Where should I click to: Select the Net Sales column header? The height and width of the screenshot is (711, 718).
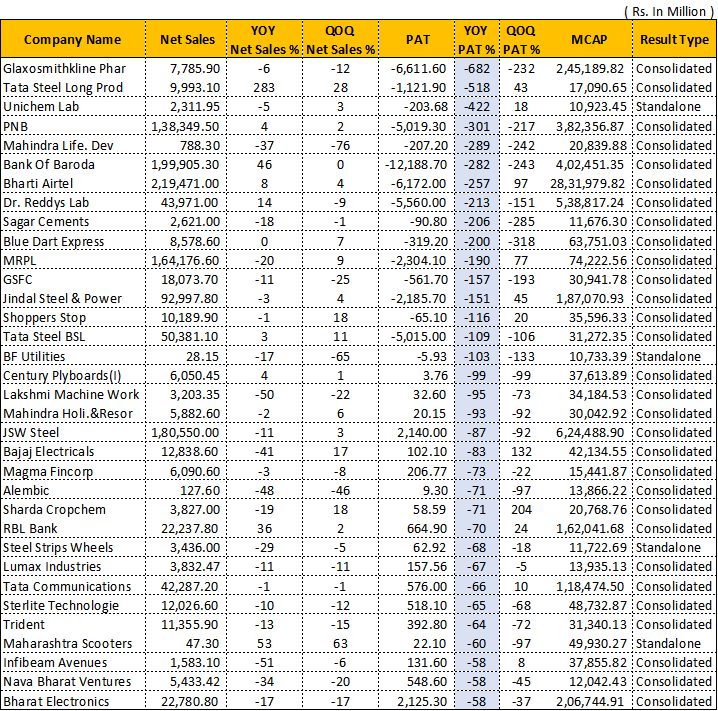pos(187,40)
